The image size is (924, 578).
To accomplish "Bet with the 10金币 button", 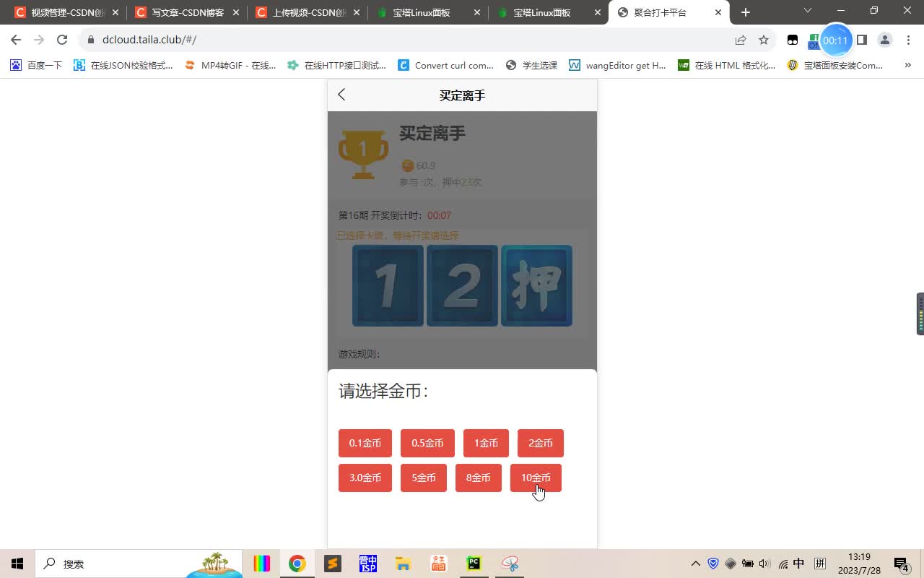I will (536, 478).
